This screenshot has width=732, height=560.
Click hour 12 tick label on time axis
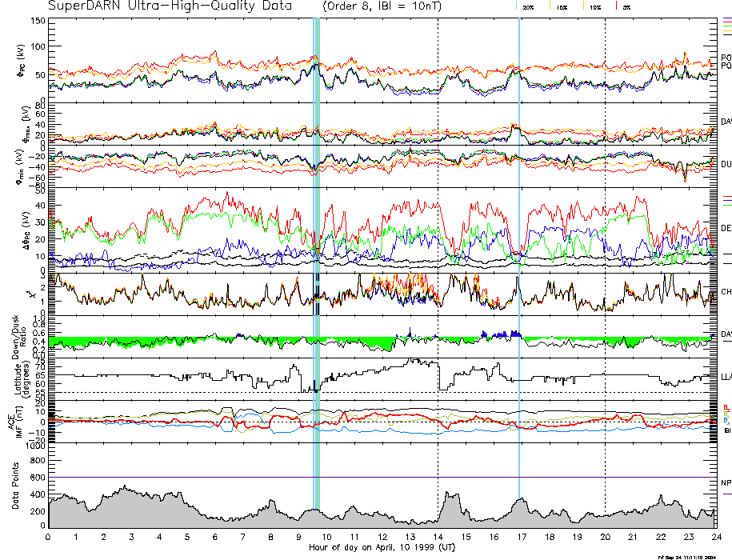[382, 537]
